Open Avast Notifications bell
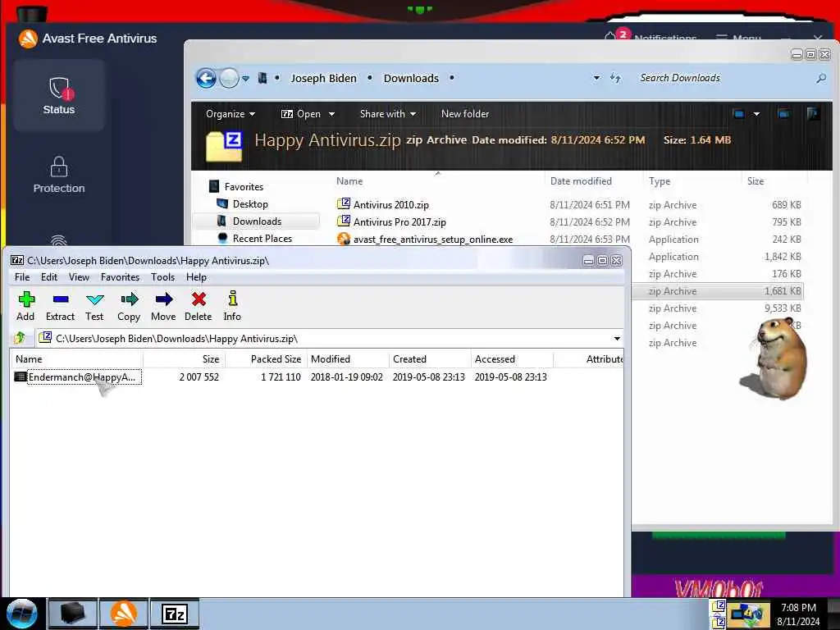840x630 pixels. (x=609, y=36)
